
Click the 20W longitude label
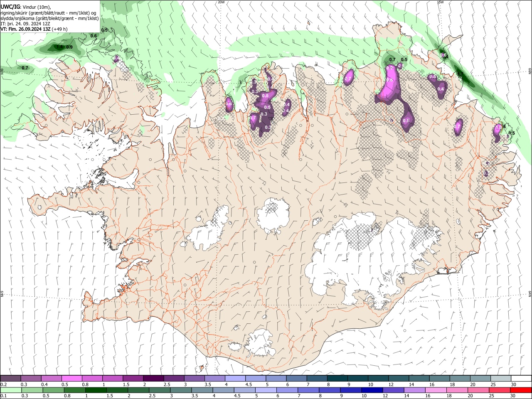pos(221,2)
